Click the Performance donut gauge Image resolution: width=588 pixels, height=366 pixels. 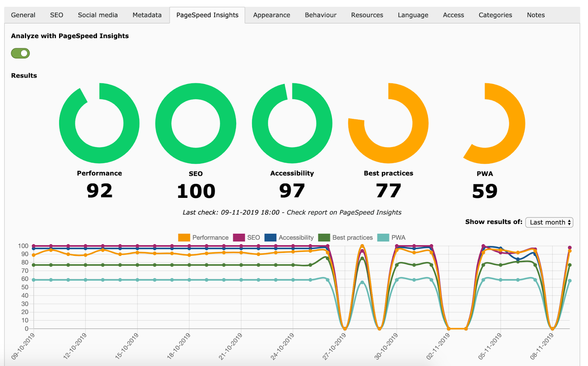coord(99,123)
